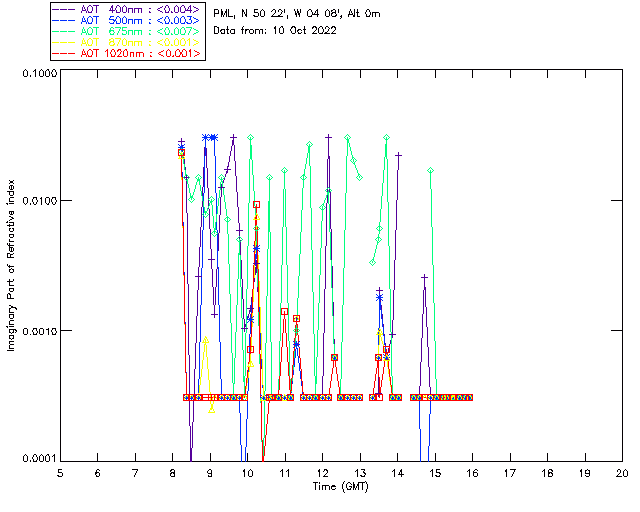Click the x-axis tick label 12

[322, 473]
